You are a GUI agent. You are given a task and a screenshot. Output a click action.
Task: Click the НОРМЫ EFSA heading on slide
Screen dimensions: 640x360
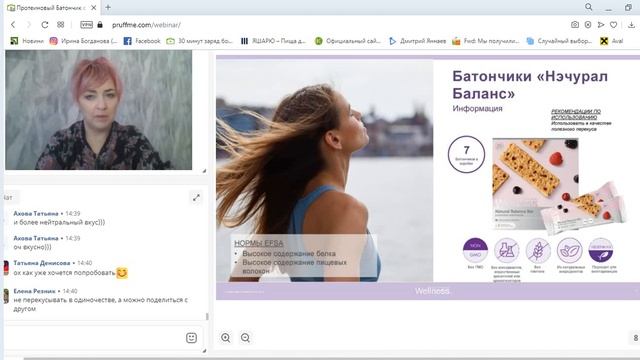pyautogui.click(x=258, y=243)
